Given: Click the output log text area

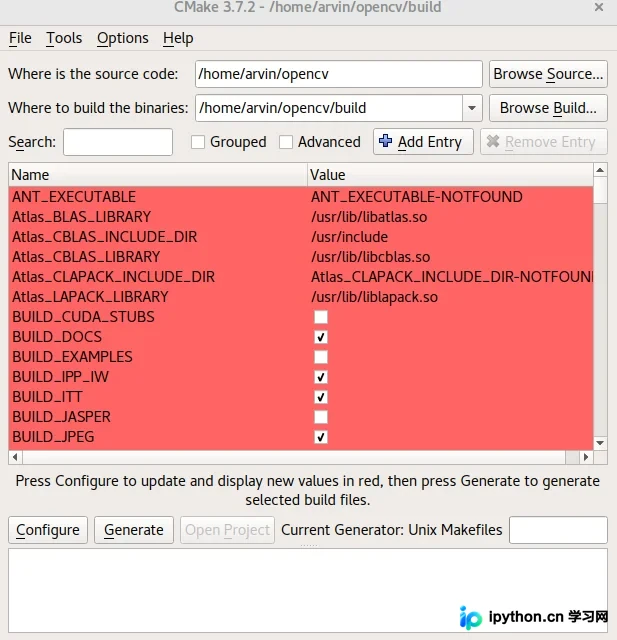Looking at the screenshot, I should [x=308, y=590].
